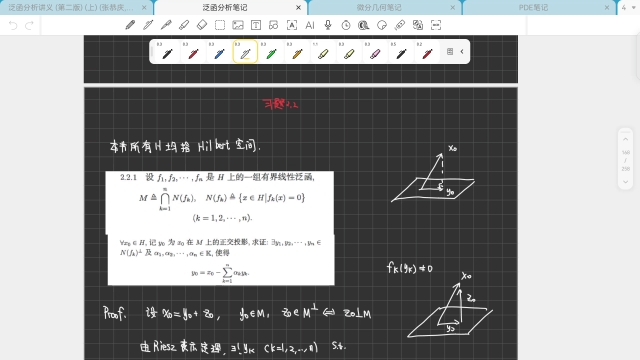Screen dimensions: 640x360
Task: Switch to the 泛函分析讲义 (第二版) tab
Action: click(71, 7)
